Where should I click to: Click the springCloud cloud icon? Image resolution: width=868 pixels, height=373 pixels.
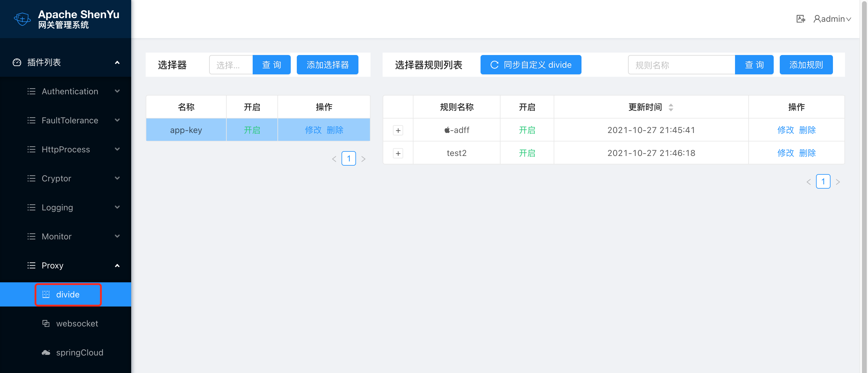click(x=46, y=352)
